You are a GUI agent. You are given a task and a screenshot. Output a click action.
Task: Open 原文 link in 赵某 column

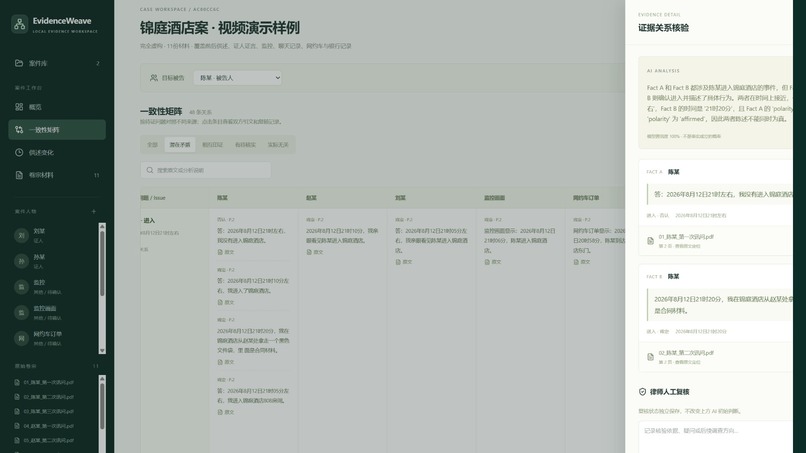[315, 252]
